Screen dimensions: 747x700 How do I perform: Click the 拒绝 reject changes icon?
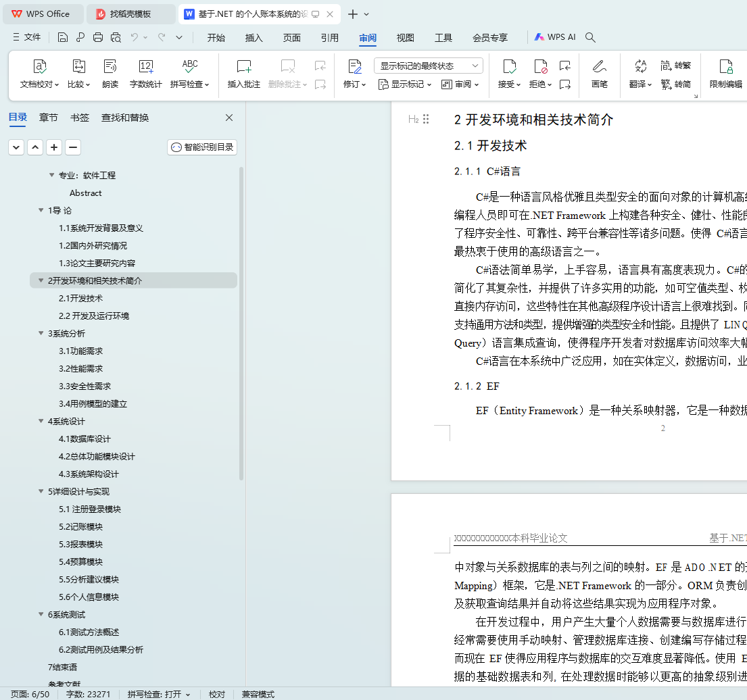(x=541, y=67)
